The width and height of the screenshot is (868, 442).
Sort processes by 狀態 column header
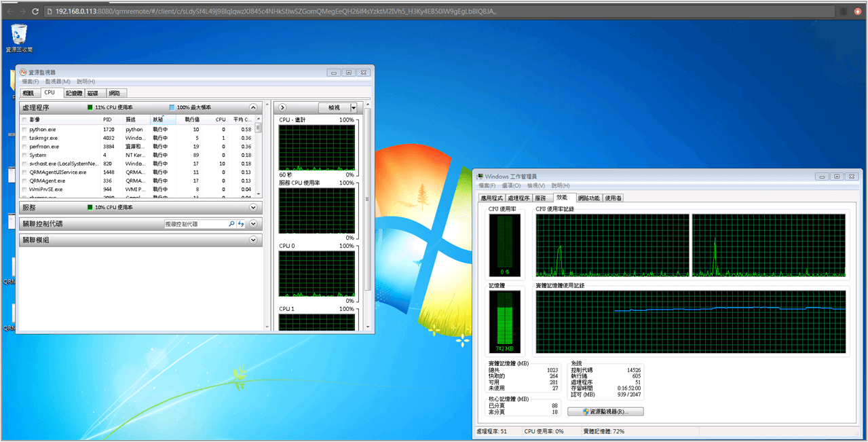(x=163, y=119)
